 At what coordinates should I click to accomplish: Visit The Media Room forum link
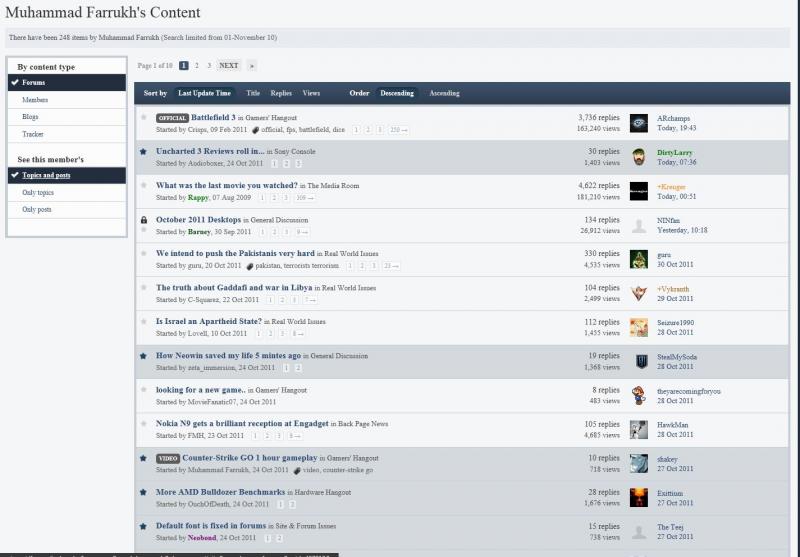point(333,186)
